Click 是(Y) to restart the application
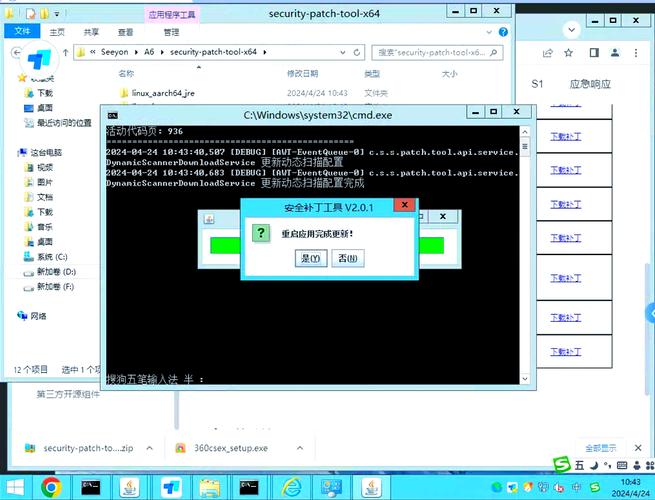Viewport: 655px width, 500px height. pyautogui.click(x=311, y=258)
